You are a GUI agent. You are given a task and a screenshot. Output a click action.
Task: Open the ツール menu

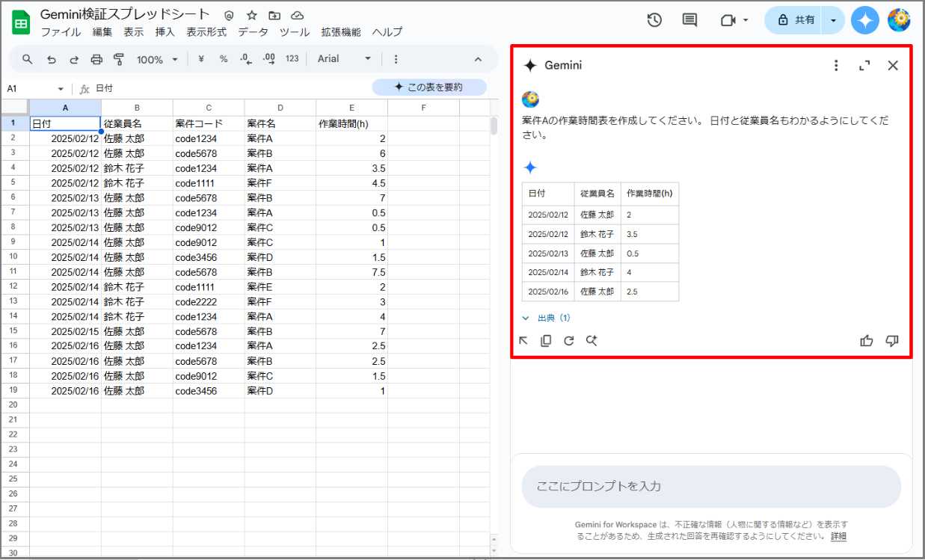(x=295, y=32)
